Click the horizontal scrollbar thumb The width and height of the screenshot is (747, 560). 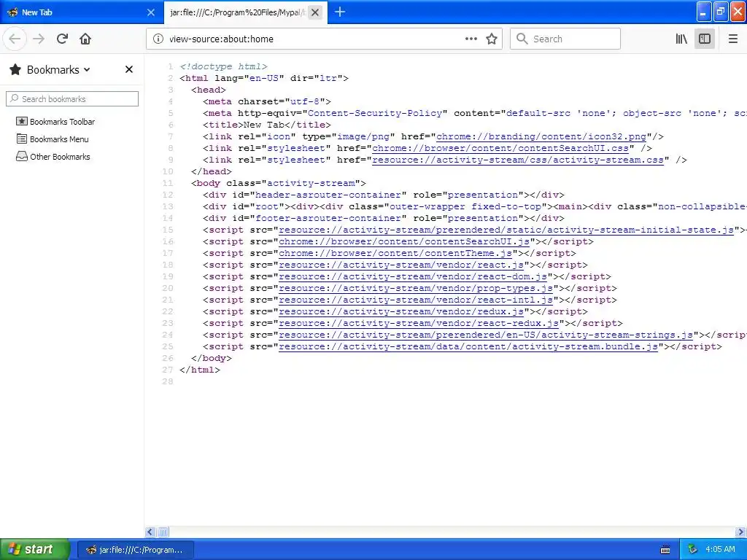tap(163, 532)
